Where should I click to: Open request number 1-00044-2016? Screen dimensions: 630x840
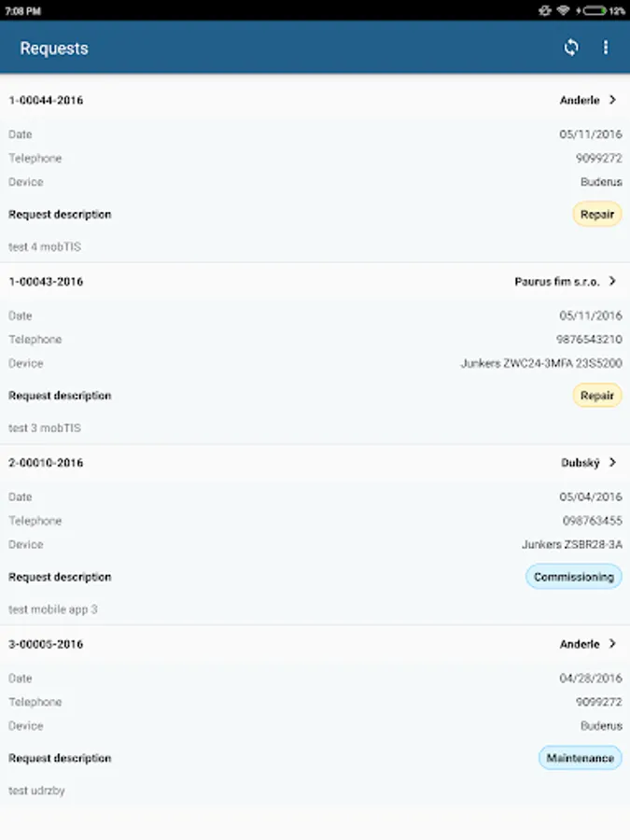pos(46,100)
